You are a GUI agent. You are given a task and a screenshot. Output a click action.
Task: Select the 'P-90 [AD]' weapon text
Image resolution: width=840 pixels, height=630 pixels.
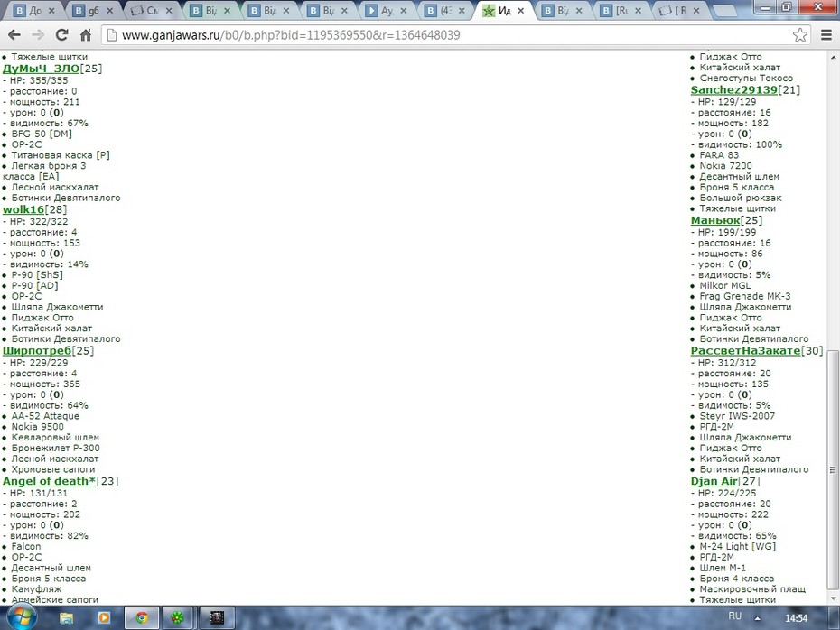coord(35,285)
